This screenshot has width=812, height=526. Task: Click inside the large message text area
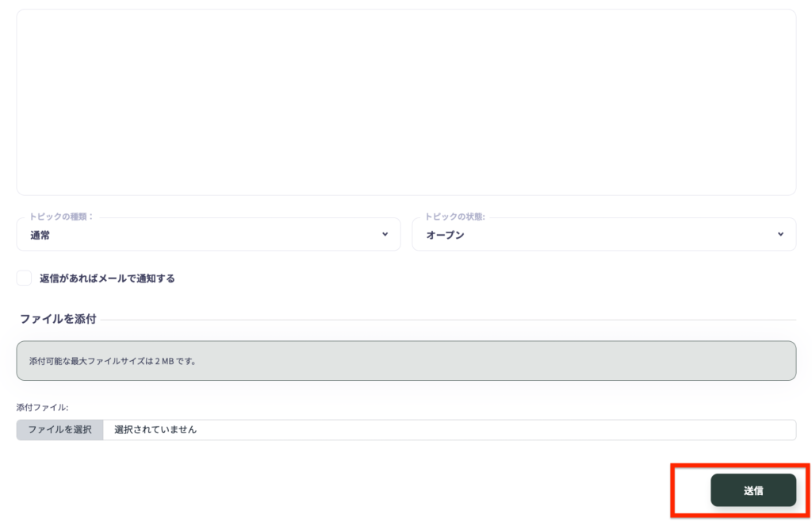click(x=406, y=102)
